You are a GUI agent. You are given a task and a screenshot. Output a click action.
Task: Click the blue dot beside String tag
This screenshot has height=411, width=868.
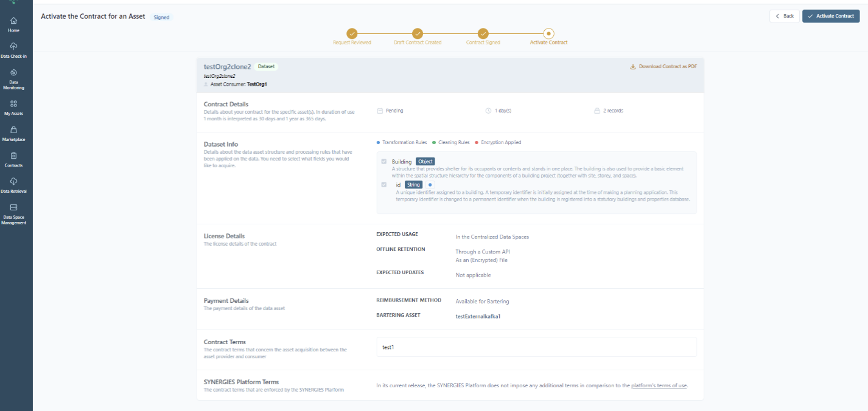[430, 185]
